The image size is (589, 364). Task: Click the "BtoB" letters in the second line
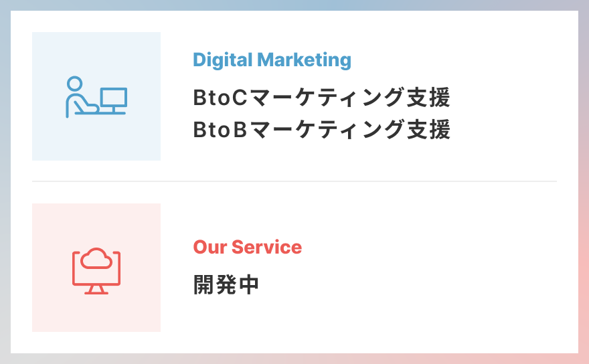pos(220,130)
